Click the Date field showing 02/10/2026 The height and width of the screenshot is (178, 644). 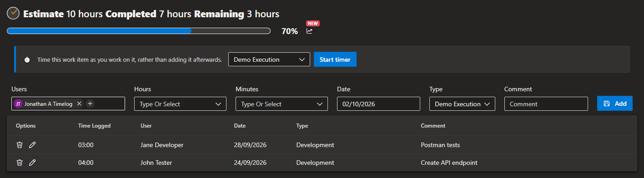tap(378, 104)
